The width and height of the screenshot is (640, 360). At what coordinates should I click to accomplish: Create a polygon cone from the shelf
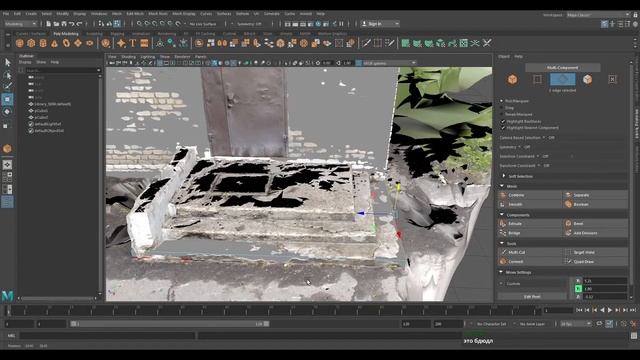pos(54,43)
